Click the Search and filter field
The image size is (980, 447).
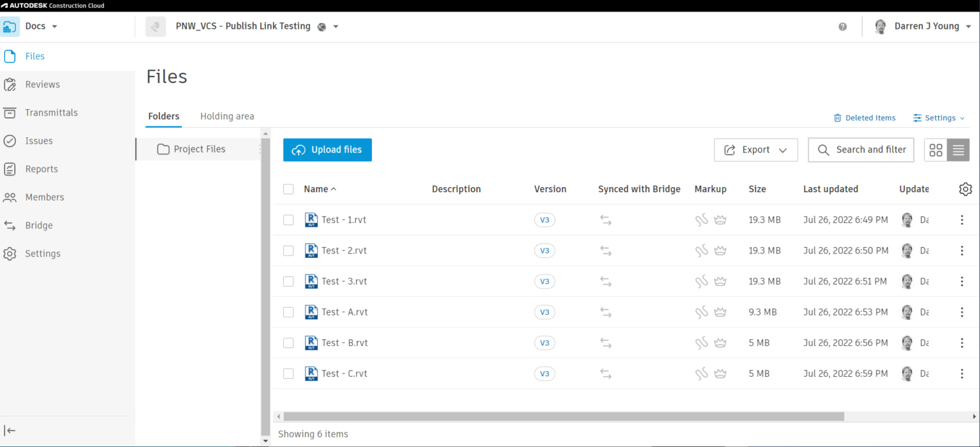point(861,150)
